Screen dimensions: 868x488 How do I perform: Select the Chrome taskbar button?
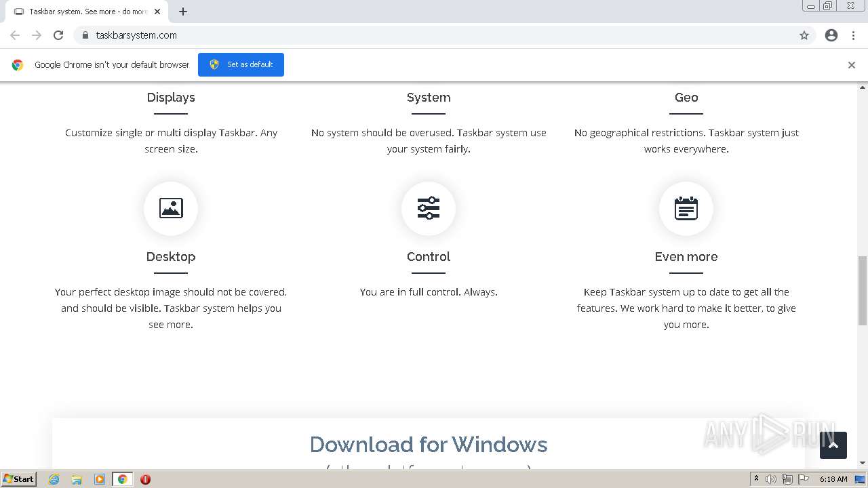tap(122, 479)
